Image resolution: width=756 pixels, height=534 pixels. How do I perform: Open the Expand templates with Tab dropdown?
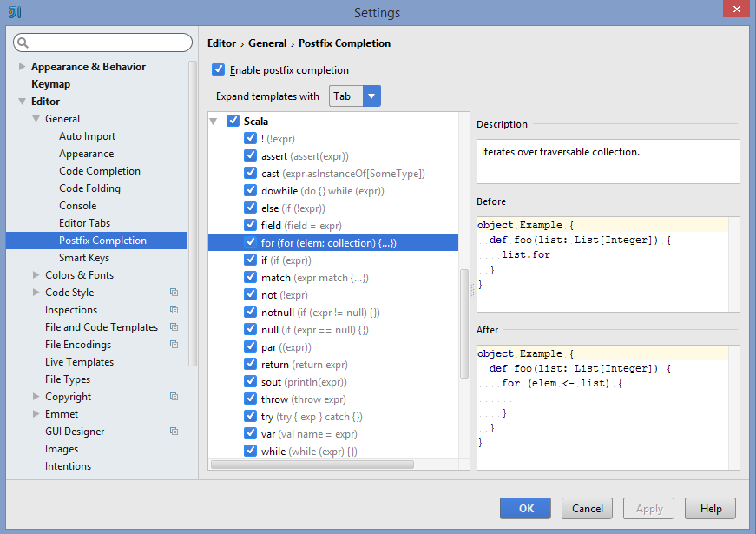355,96
